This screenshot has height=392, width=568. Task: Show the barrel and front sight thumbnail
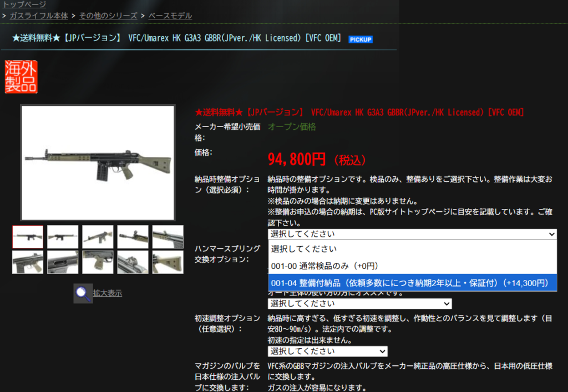[133, 237]
